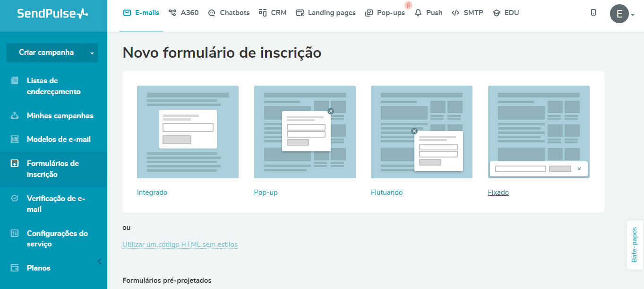This screenshot has width=644, height=289.
Task: Open the user avatar E
Action: coord(619,14)
